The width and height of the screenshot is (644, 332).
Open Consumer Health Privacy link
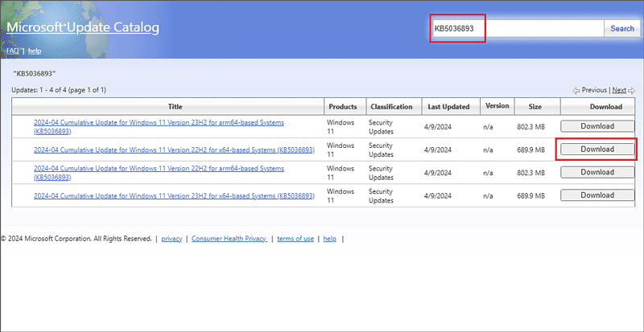(x=229, y=239)
